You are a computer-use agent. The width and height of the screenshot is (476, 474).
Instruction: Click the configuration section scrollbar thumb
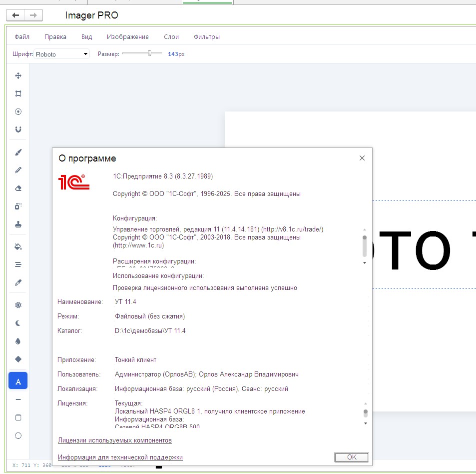tap(365, 246)
